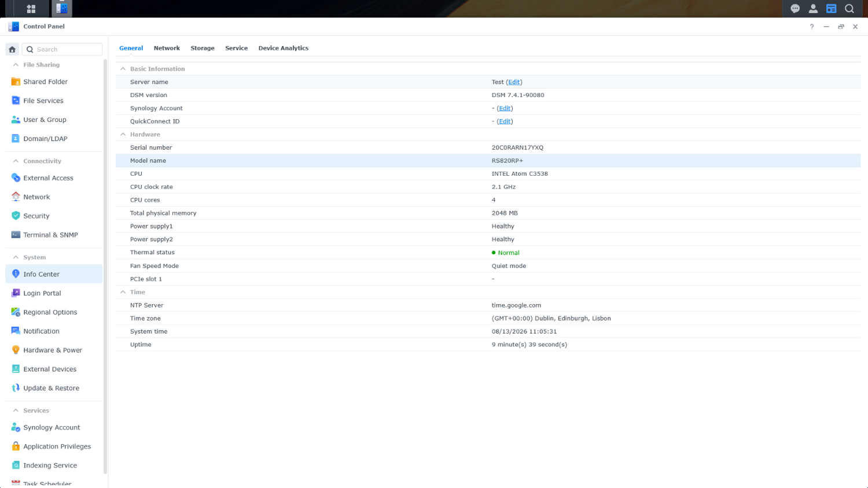The height and width of the screenshot is (488, 868).
Task: Switch to the Device Analytics tab
Action: click(283, 48)
